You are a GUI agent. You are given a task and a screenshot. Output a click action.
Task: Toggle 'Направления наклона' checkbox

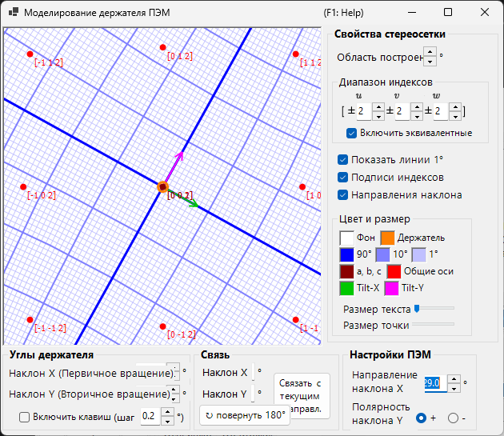pyautogui.click(x=342, y=195)
